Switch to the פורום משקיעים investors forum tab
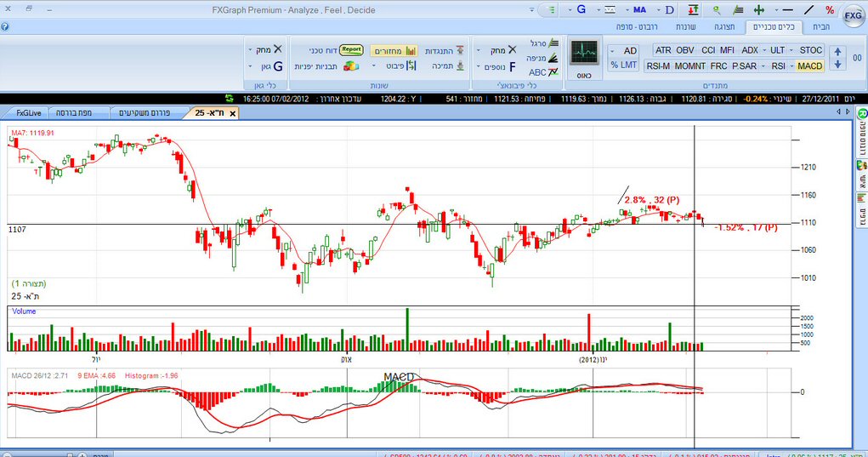Screen dimensions: 868x457 click(x=145, y=113)
